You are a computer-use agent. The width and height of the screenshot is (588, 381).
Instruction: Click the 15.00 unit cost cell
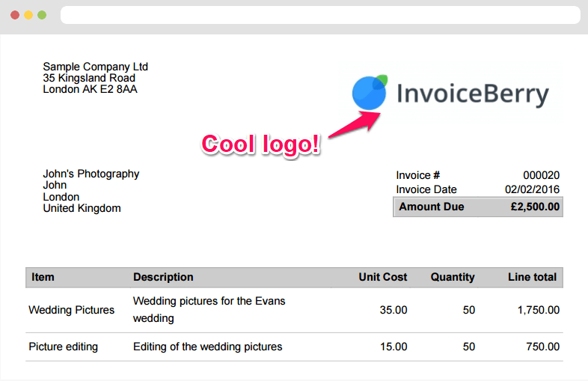coord(393,347)
